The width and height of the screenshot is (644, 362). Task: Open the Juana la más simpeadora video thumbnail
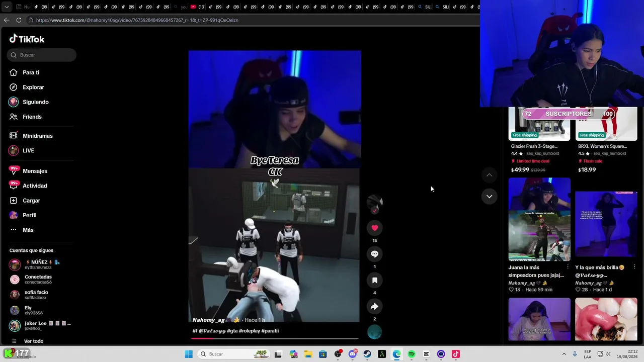pos(539,219)
